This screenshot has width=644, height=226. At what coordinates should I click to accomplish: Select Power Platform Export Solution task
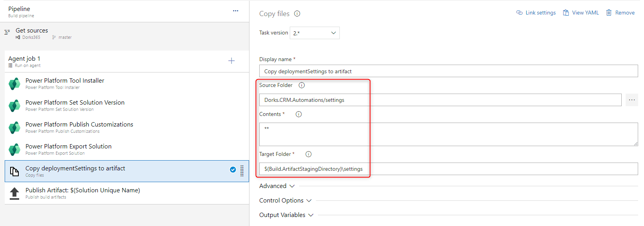coord(127,149)
